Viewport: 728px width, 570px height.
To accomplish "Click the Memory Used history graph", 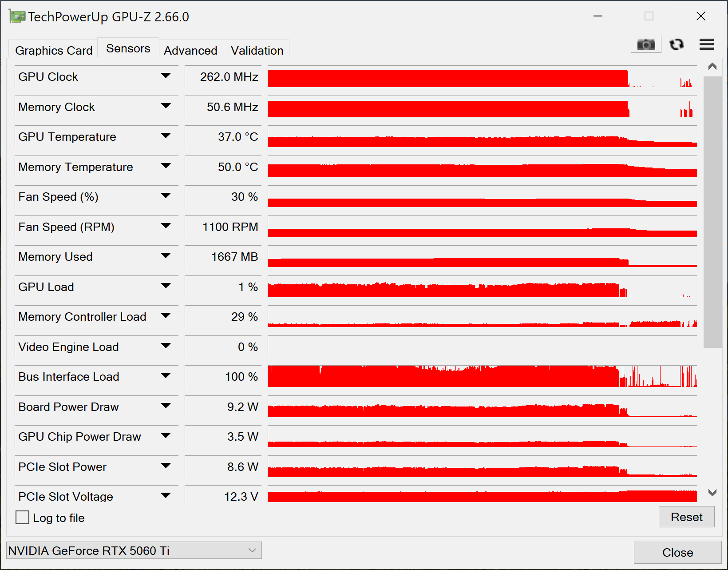I will 482,256.
